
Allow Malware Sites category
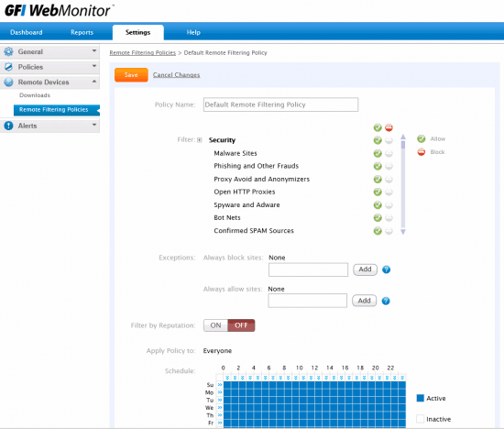[378, 153]
